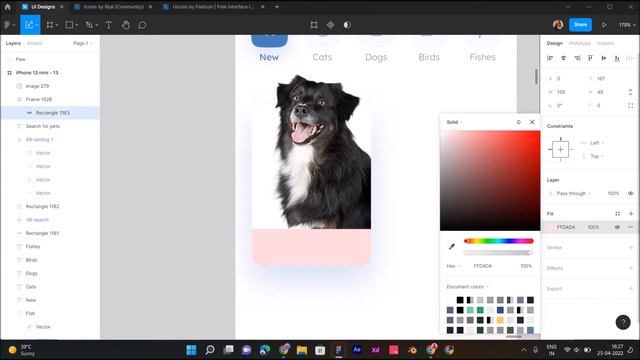Select the Pen tool
Viewport: 640px width, 360px height.
pos(89,25)
